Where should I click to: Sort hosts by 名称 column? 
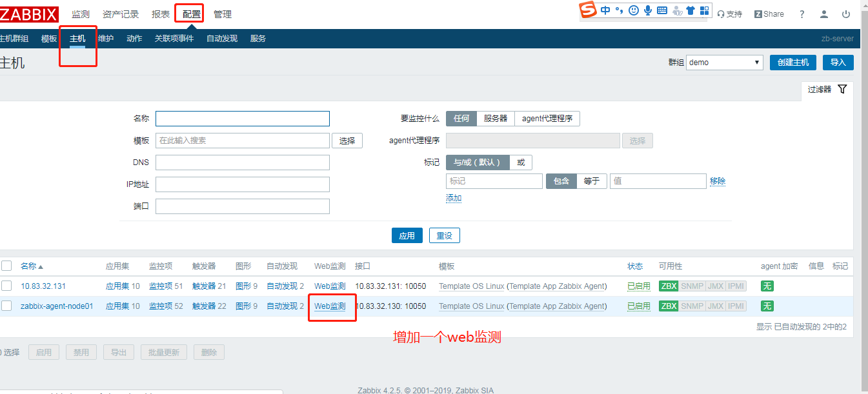(32, 266)
